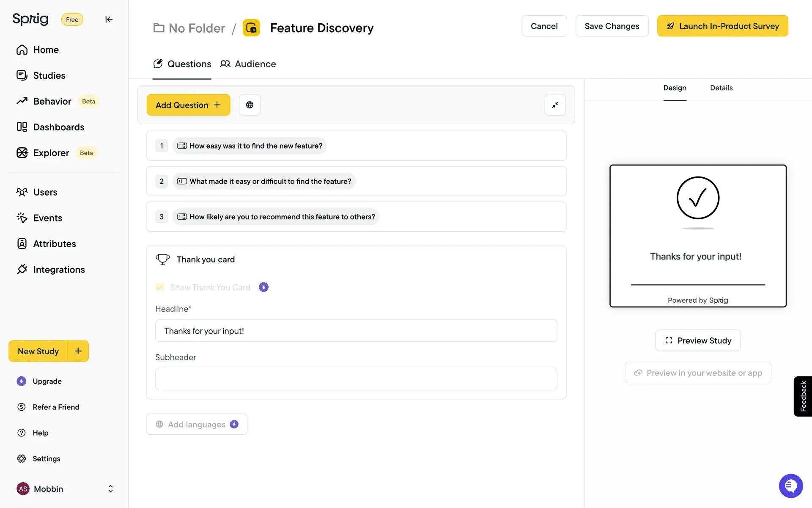Viewport: 812px width, 508px height.
Task: Open the New Study plus dropdown
Action: [78, 351]
